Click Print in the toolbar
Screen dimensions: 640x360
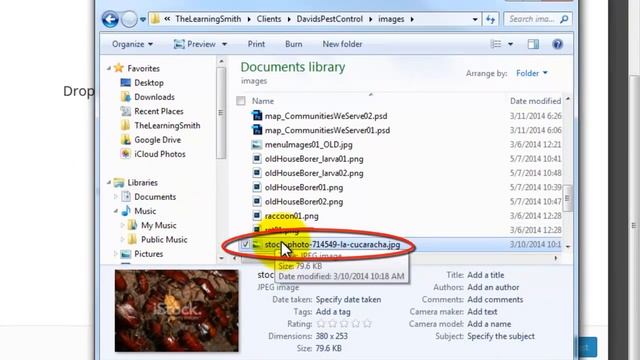[256, 44]
